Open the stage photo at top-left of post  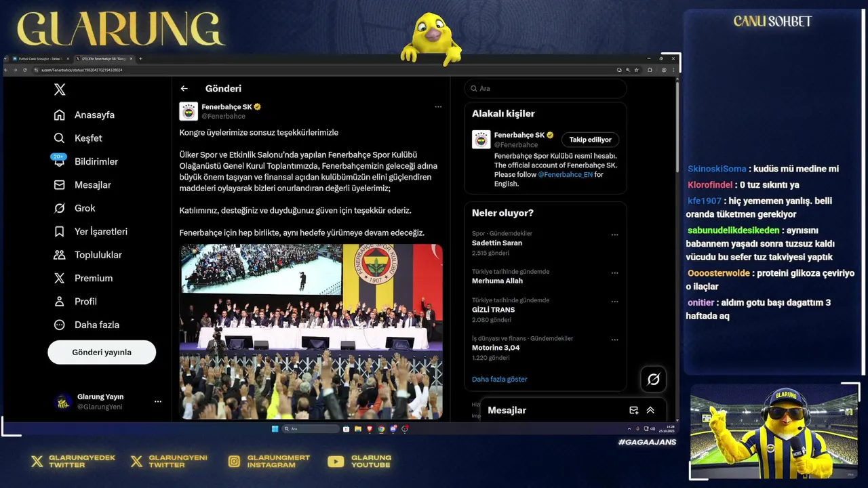261,270
